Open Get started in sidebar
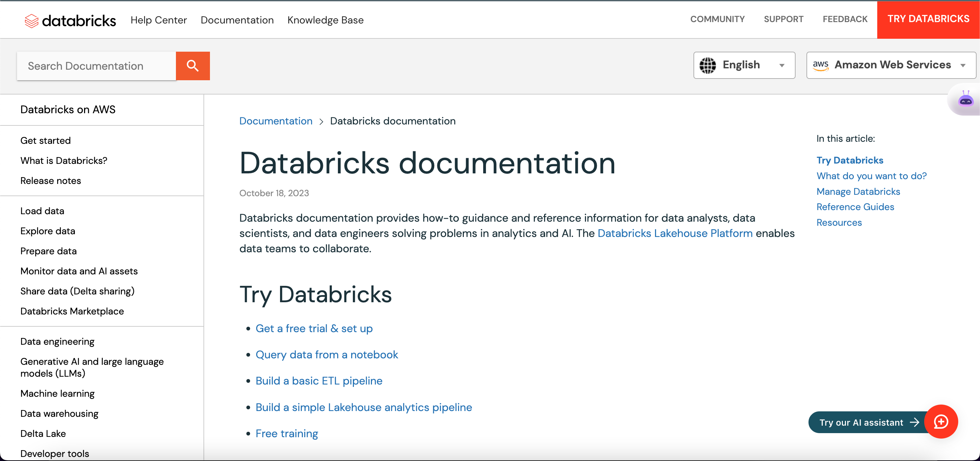Viewport: 980px width, 461px height. 46,141
